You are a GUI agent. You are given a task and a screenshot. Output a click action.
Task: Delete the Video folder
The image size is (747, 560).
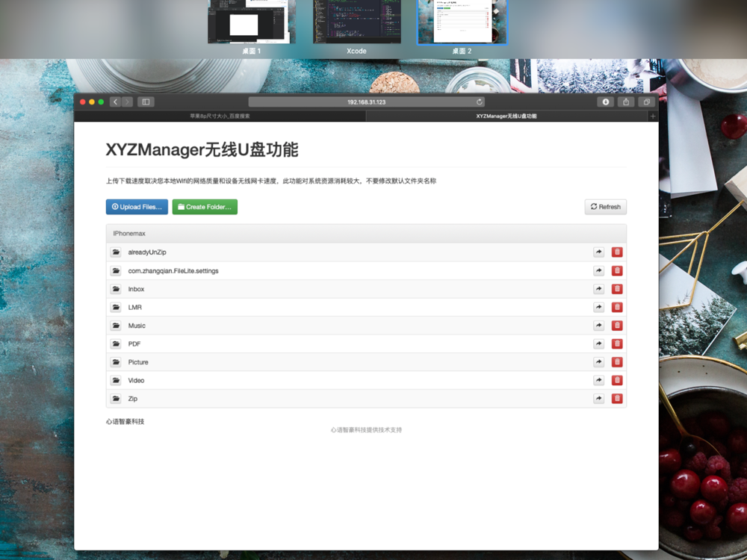point(617,380)
